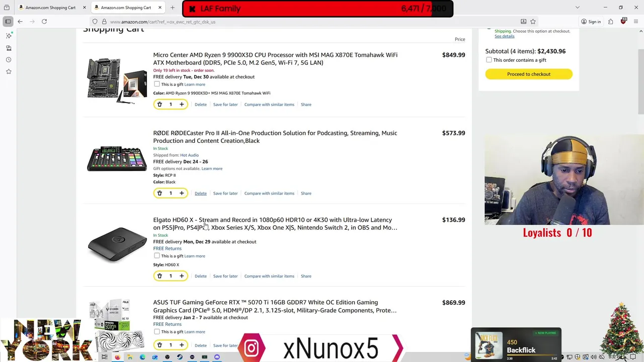The height and width of the screenshot is (362, 644).
Task: Learn more about RØDECaster gift options
Action: [x=212, y=168]
